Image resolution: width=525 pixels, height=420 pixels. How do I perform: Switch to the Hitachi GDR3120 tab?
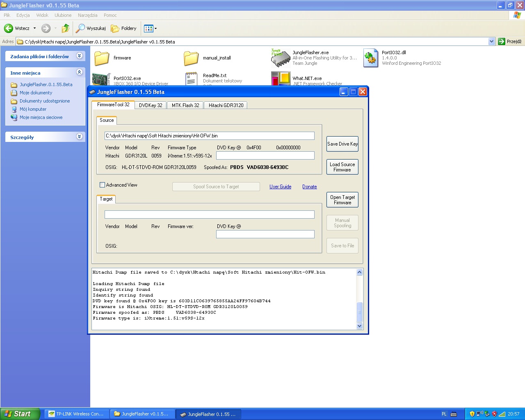click(226, 105)
